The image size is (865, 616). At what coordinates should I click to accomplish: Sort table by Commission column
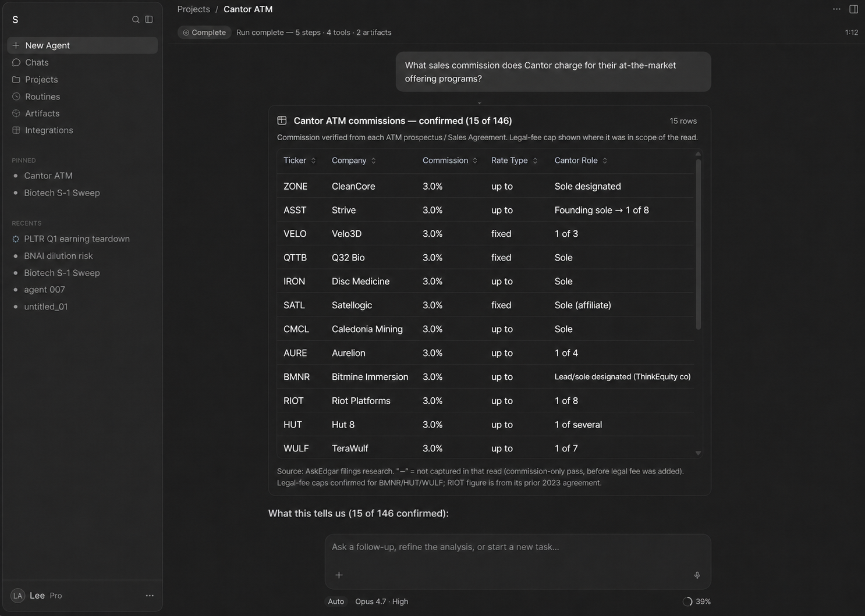[x=450, y=161]
